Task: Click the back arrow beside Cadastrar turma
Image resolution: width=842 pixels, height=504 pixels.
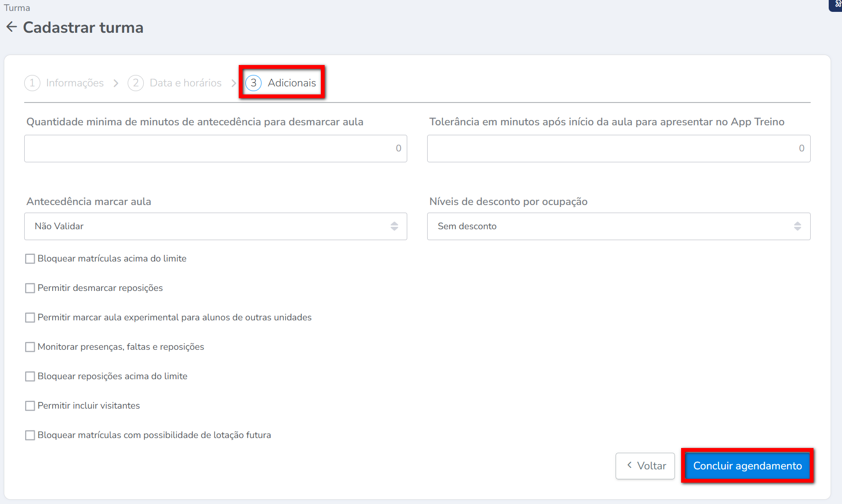Action: 11,27
